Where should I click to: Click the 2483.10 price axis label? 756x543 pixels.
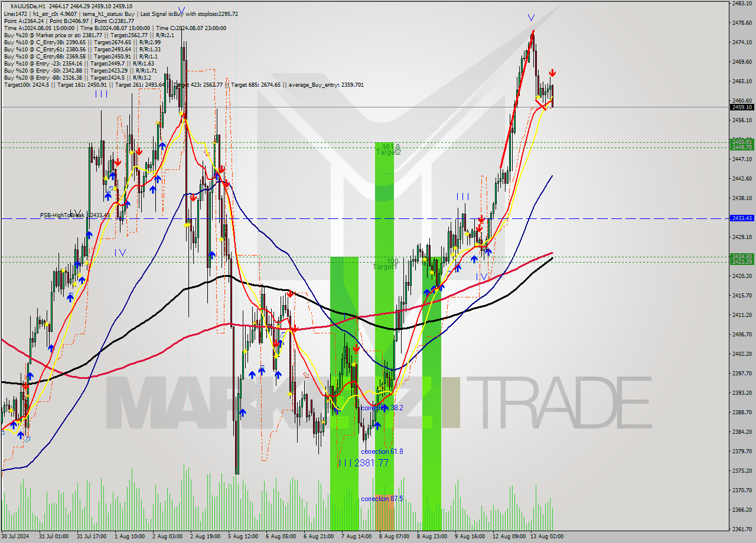(742, 3)
